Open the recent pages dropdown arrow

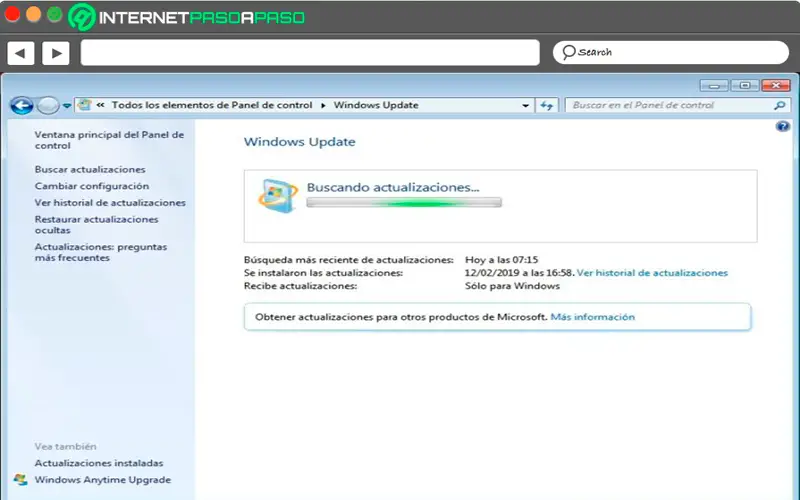click(67, 106)
